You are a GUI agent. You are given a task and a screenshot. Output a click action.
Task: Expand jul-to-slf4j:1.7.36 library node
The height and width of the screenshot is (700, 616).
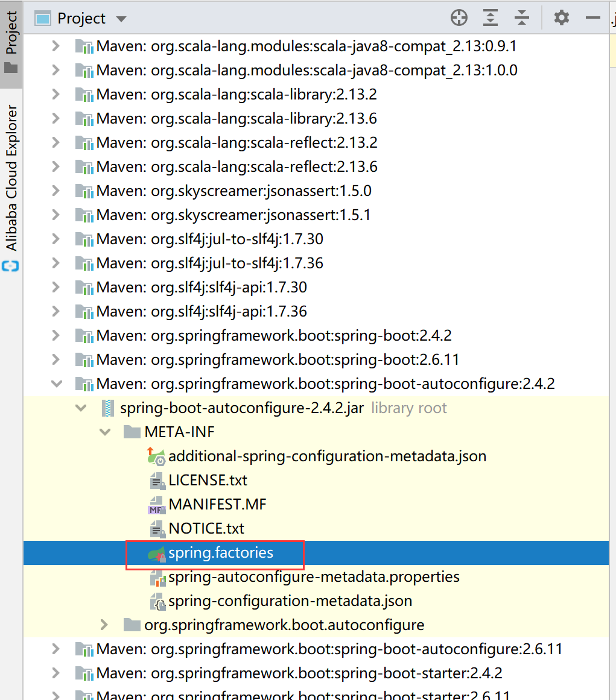pyautogui.click(x=56, y=263)
